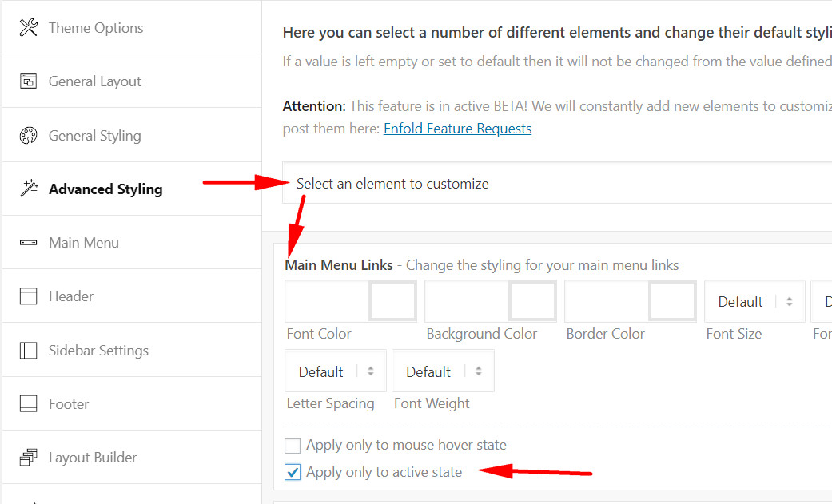Click the Border Color swatch

[672, 301]
